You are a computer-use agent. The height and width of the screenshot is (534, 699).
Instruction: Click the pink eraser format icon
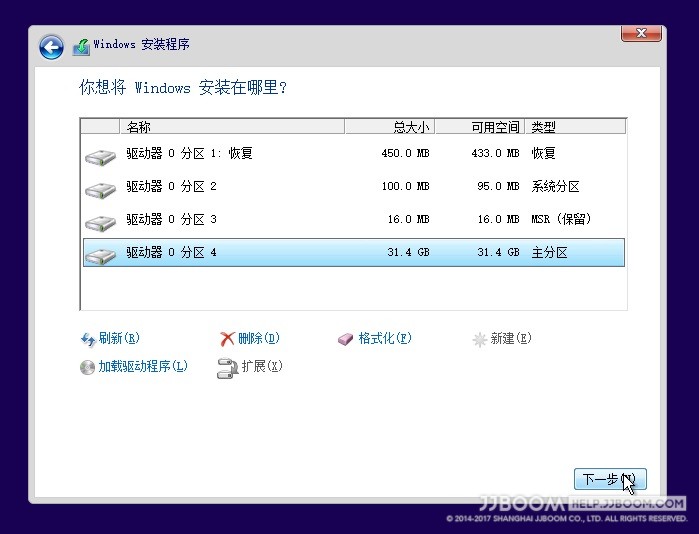coord(346,339)
